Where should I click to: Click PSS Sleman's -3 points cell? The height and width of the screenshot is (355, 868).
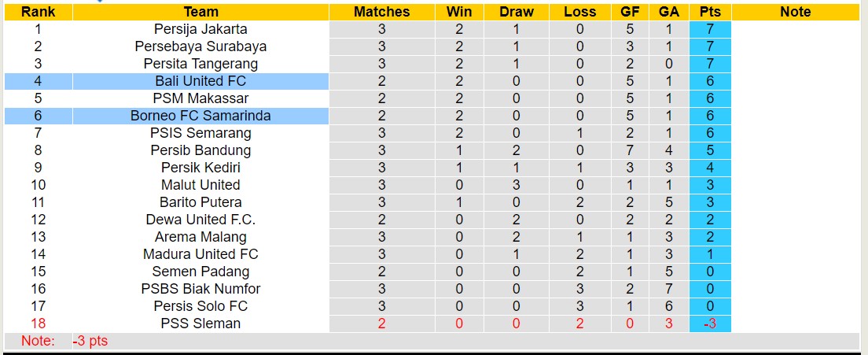(710, 324)
